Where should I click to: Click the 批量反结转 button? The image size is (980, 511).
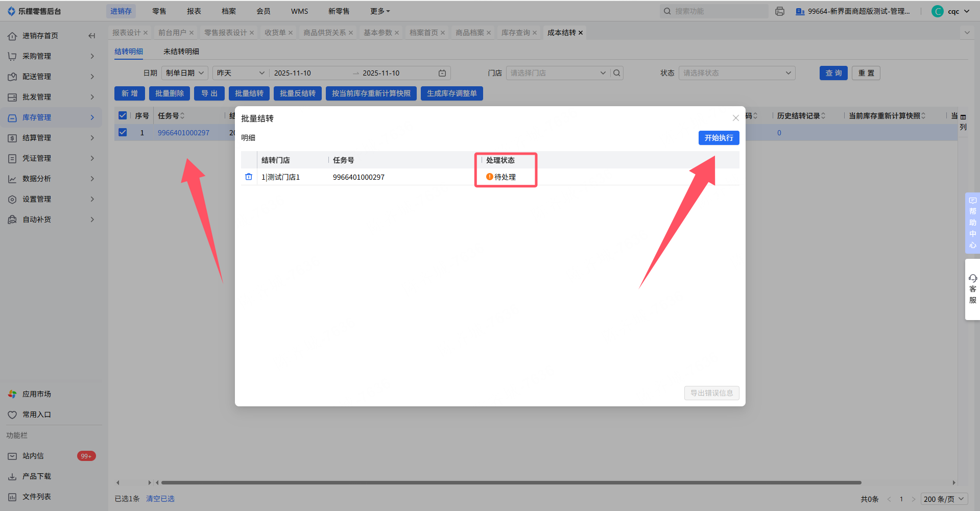point(298,93)
